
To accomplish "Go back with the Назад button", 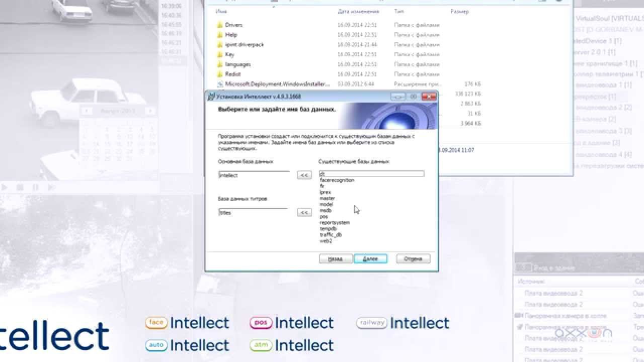I will point(335,259).
